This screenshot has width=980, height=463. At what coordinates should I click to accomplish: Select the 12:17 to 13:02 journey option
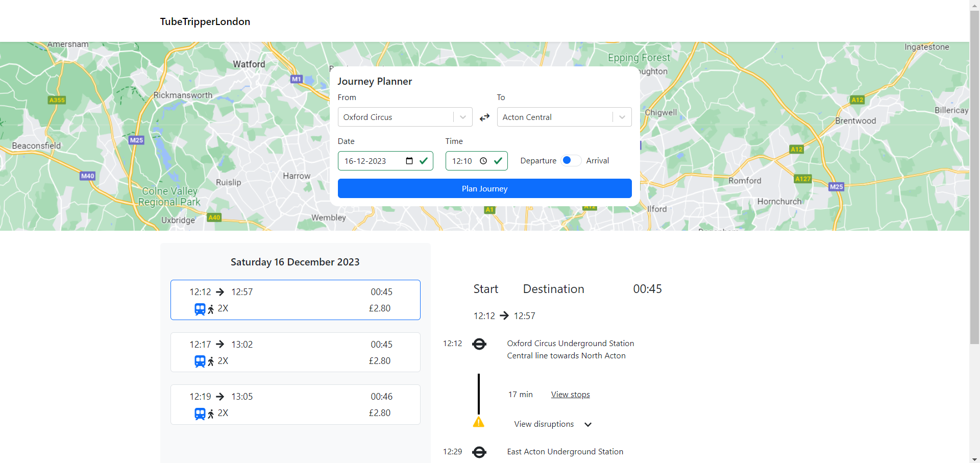point(295,352)
